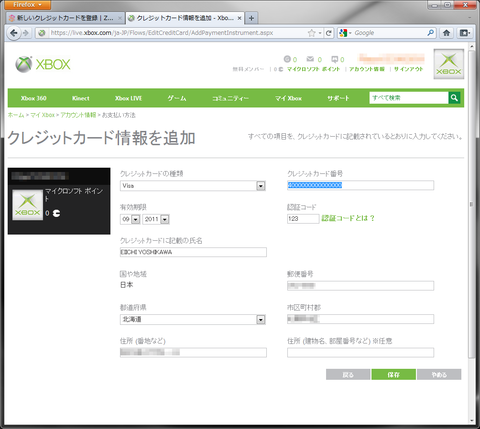
Task: Click the アカウント情報 header link
Action: [x=367, y=69]
